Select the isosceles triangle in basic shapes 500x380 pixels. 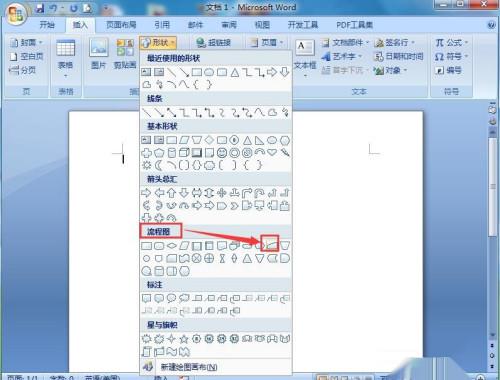tap(247, 140)
